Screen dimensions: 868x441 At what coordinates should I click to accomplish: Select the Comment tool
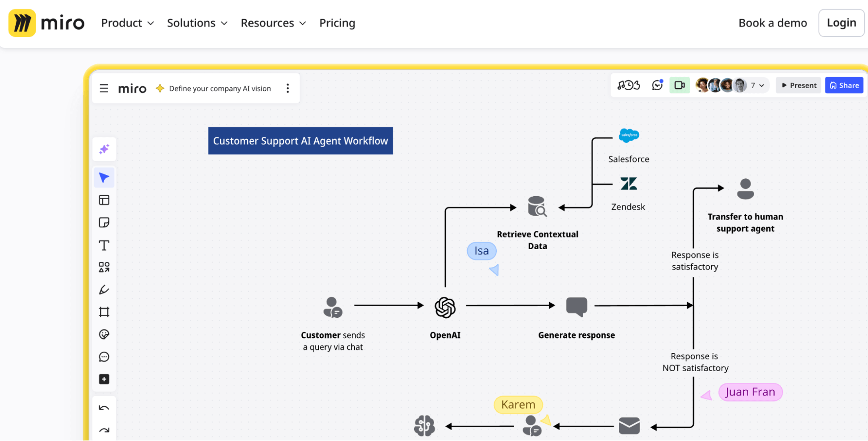(x=104, y=357)
